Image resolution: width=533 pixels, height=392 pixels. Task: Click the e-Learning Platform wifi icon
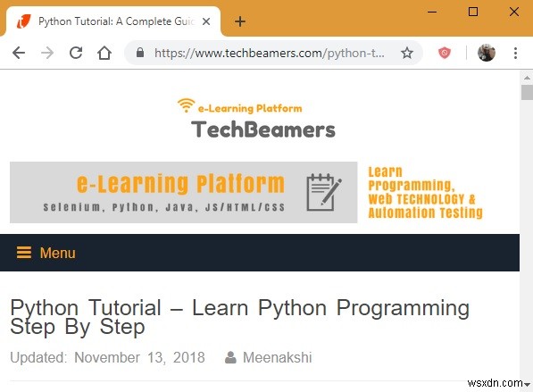(186, 105)
